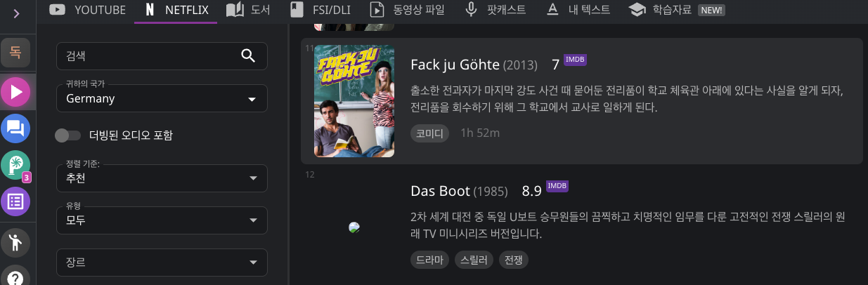Open the 유형 dropdown showing 모두

click(x=162, y=220)
